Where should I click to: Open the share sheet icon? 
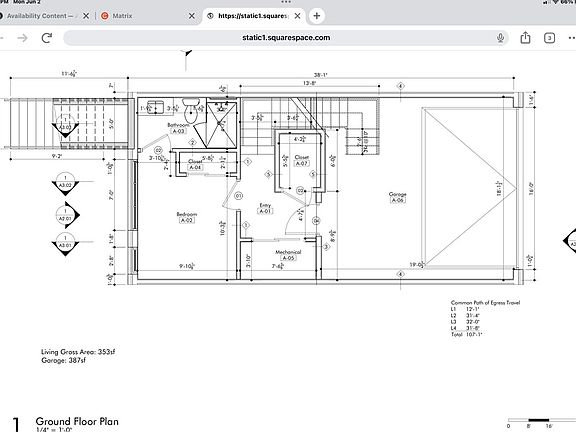point(525,37)
